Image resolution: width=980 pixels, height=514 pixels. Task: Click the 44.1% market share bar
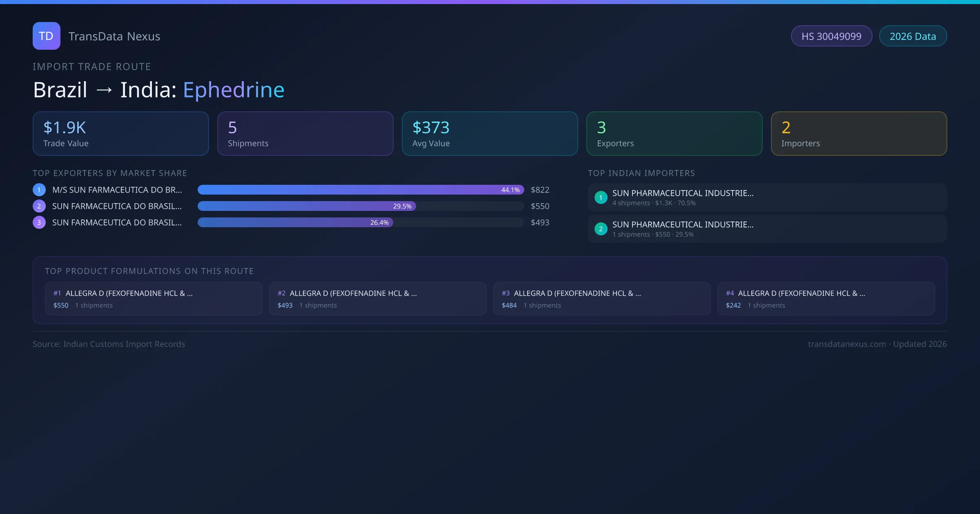pyautogui.click(x=360, y=190)
